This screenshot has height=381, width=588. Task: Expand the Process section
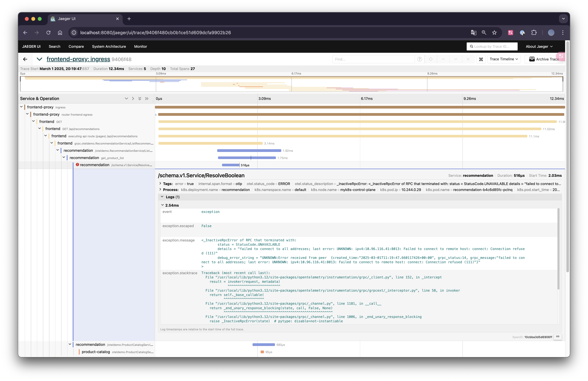click(160, 189)
